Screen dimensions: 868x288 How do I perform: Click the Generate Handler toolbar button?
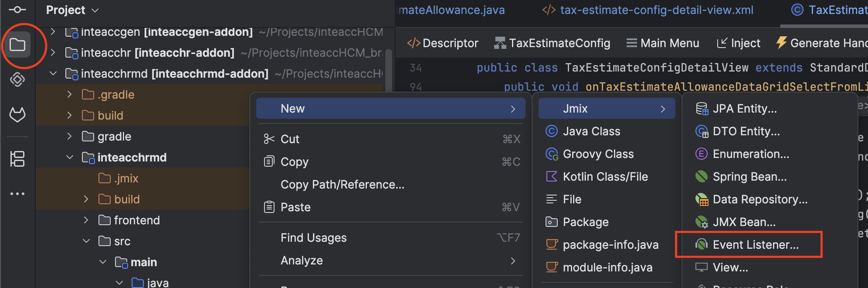[822, 43]
